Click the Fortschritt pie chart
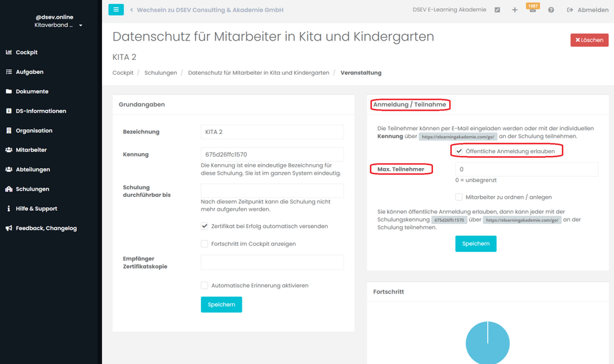 488,341
